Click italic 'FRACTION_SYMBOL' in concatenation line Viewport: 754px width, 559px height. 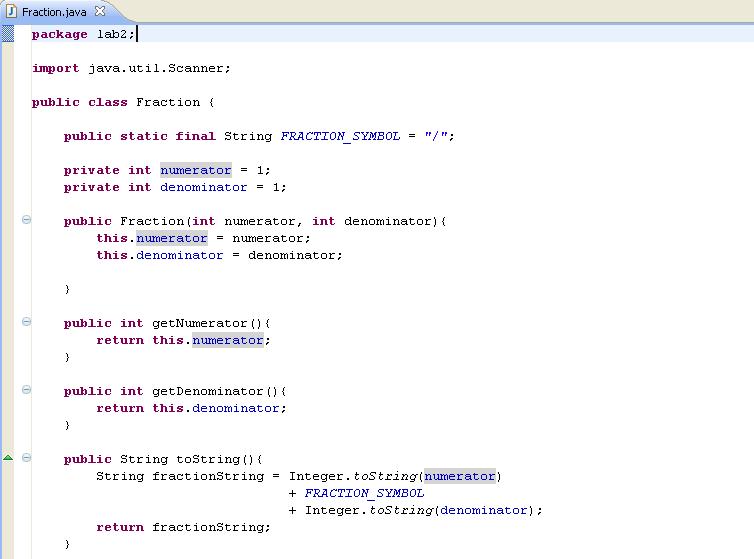(364, 494)
